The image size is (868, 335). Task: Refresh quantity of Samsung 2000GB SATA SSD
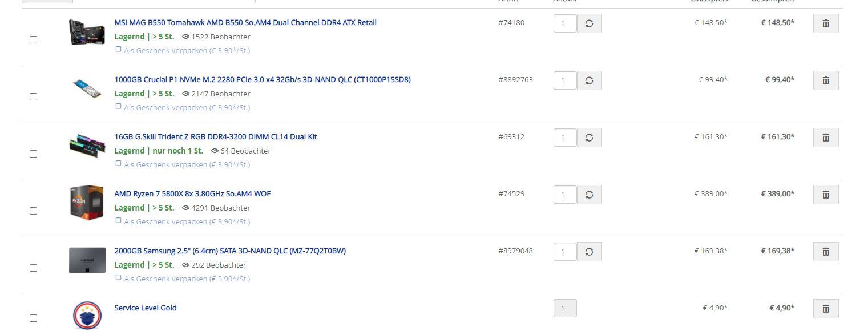(589, 252)
